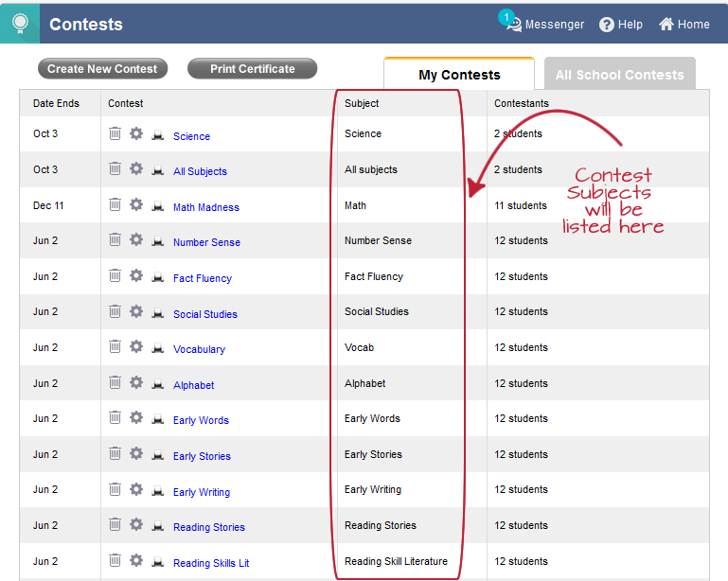
Task: Open Reading Stories contest link
Action: [x=209, y=527]
